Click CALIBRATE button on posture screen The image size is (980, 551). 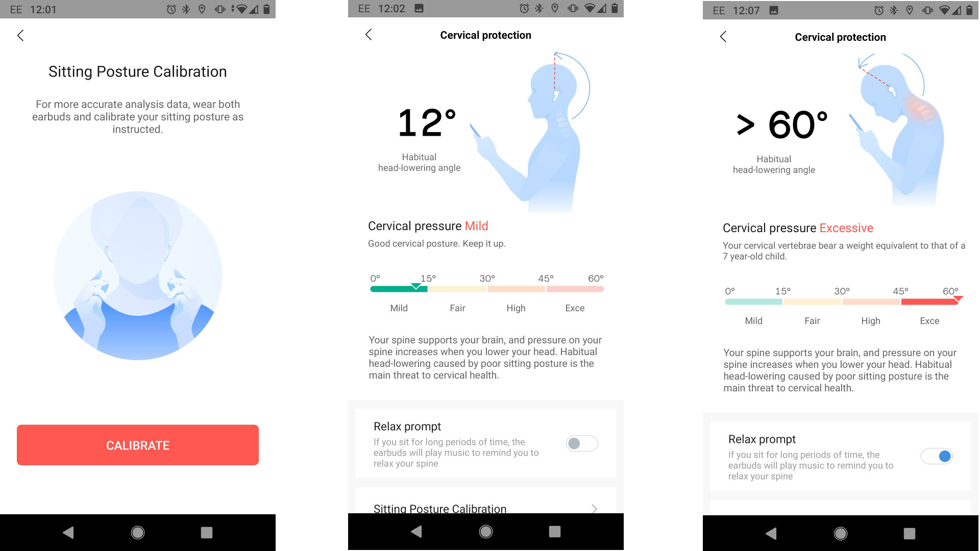pos(137,445)
